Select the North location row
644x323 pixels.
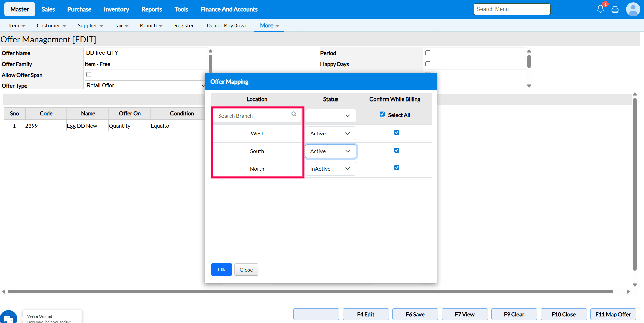tap(257, 169)
